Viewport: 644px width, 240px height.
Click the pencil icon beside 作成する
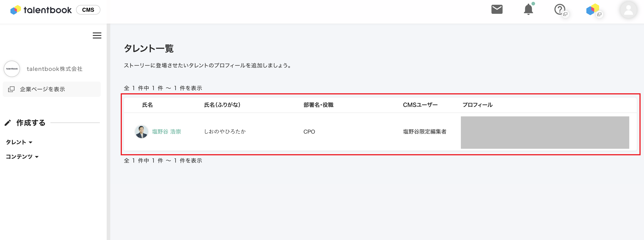point(8,123)
